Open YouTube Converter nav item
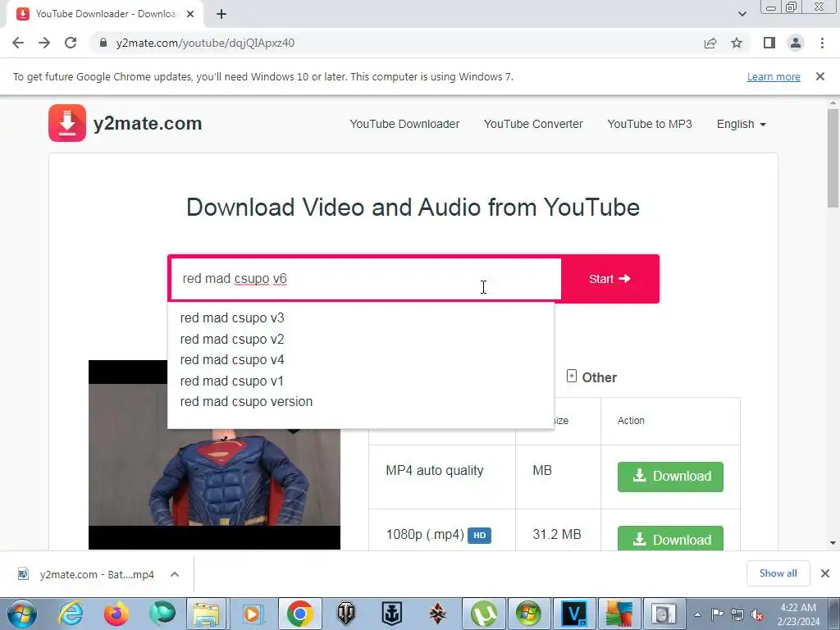This screenshot has height=630, width=840. coord(533,124)
